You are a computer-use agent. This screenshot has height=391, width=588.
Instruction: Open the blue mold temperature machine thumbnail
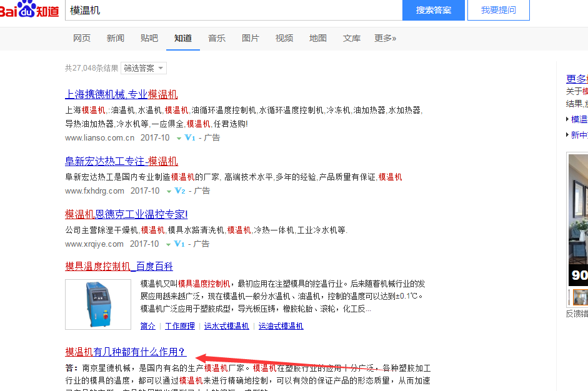click(98, 304)
